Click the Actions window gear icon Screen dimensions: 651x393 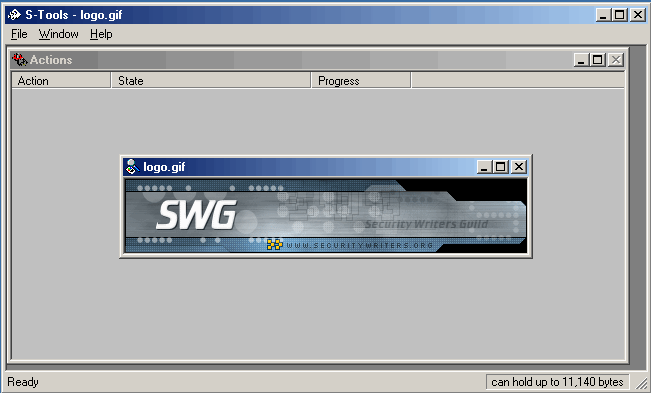20,60
